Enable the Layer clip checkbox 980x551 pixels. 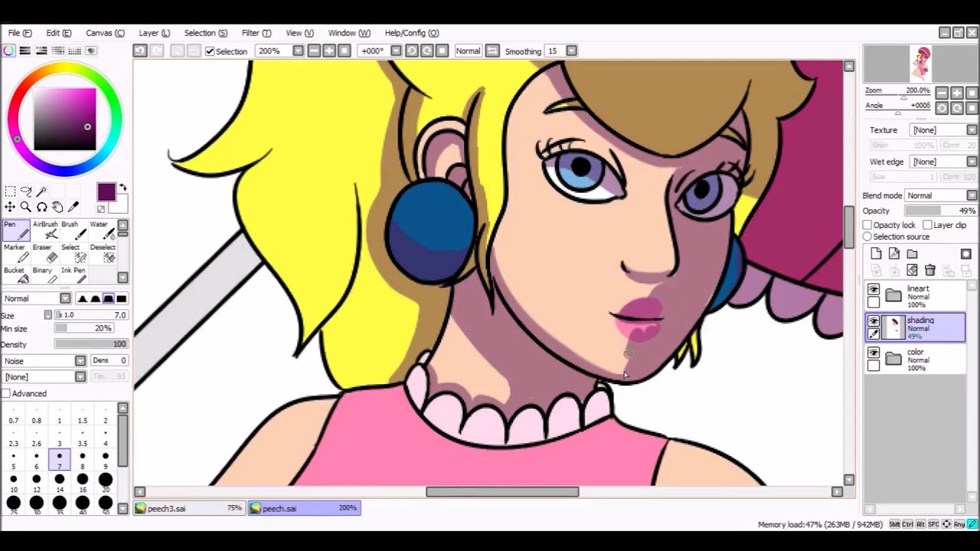pyautogui.click(x=927, y=225)
